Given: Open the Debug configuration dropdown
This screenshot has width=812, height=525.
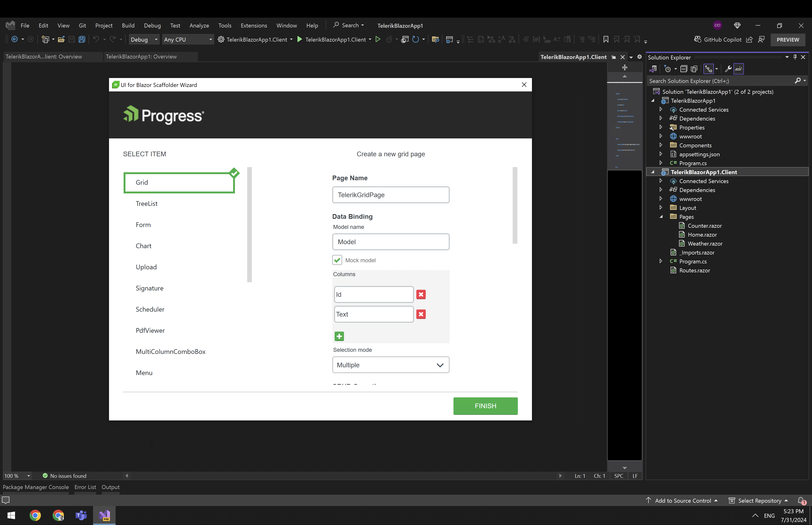Looking at the screenshot, I should click(x=144, y=39).
